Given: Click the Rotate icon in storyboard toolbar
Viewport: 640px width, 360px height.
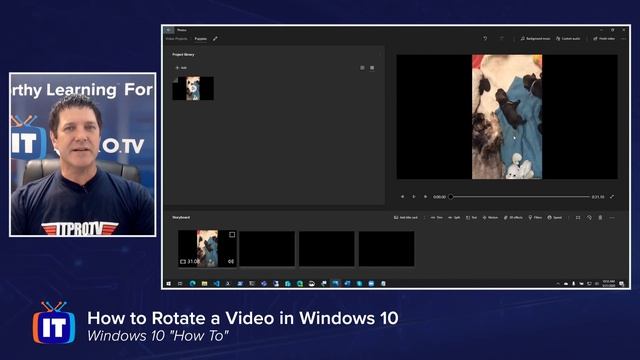Looking at the screenshot, I should 589,218.
